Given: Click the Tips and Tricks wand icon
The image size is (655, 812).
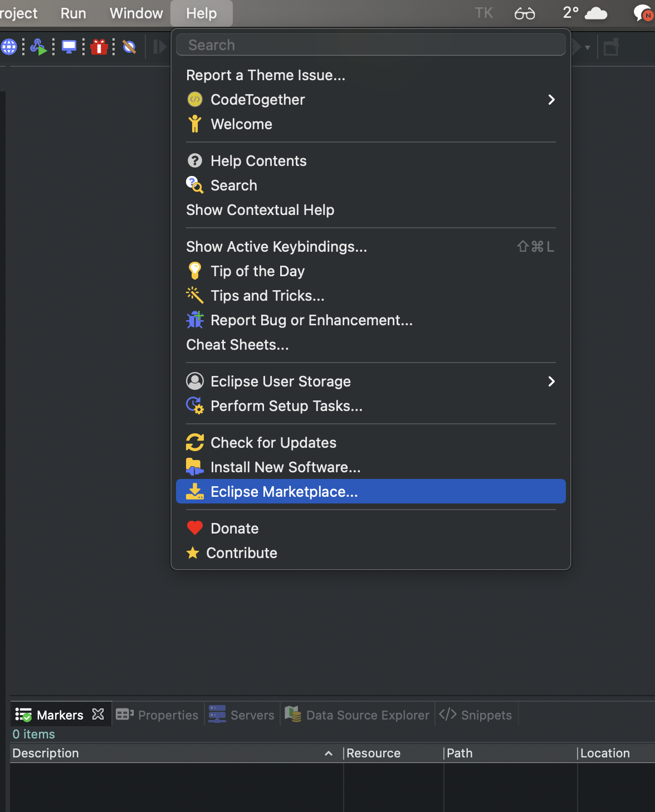Looking at the screenshot, I should 195,295.
